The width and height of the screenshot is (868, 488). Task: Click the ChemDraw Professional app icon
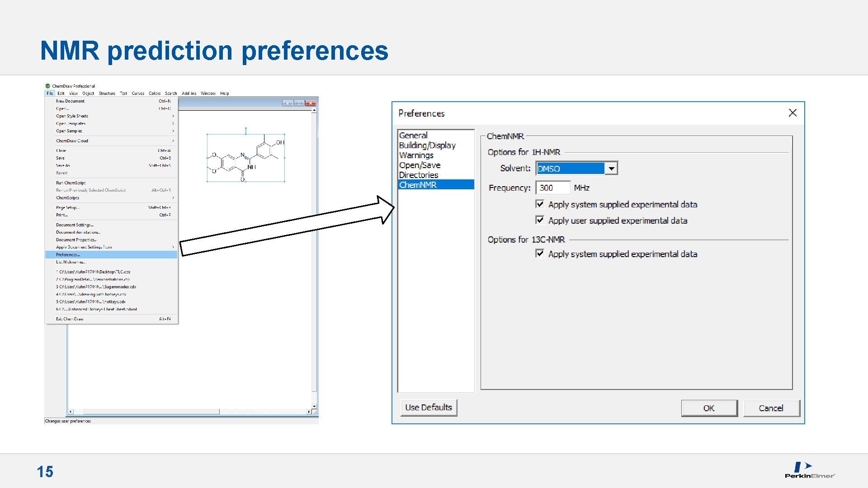tap(47, 86)
